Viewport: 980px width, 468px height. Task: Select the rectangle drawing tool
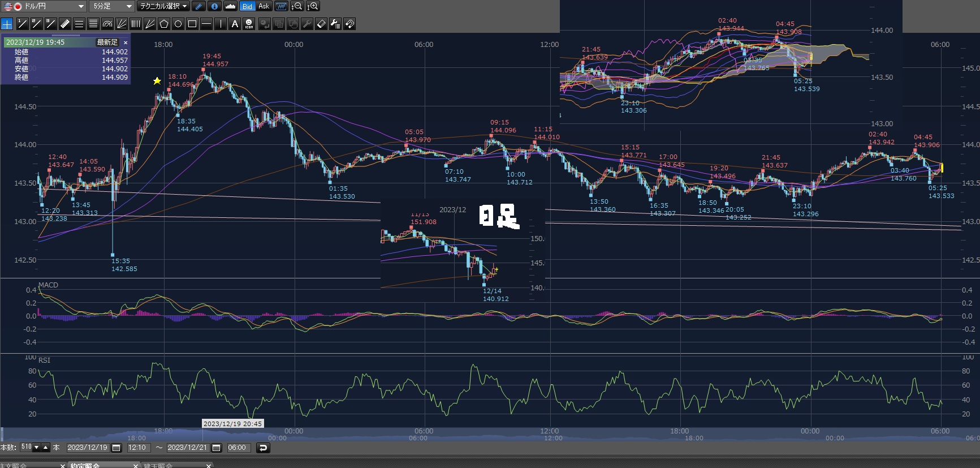click(x=192, y=24)
